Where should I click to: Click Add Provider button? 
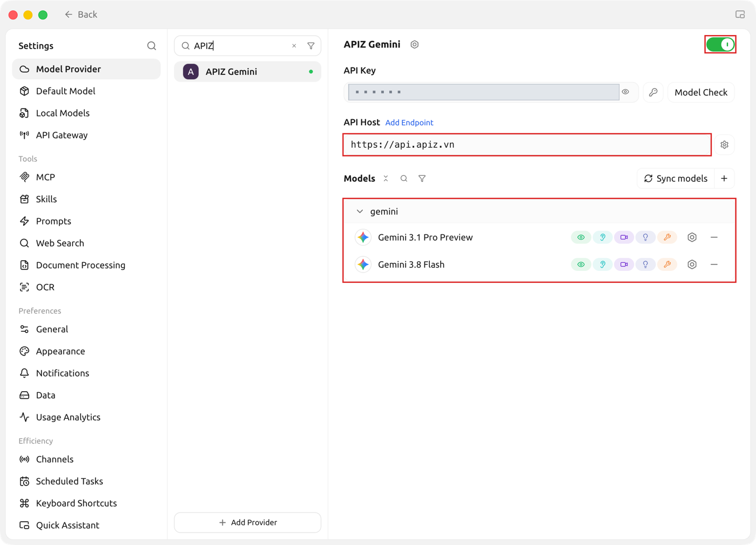pos(248,522)
